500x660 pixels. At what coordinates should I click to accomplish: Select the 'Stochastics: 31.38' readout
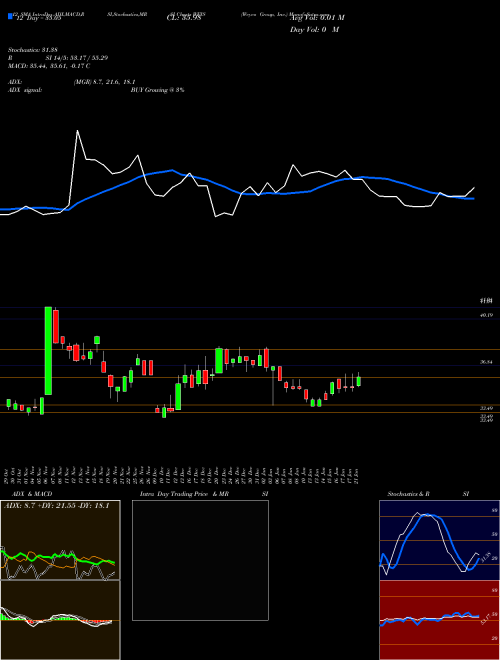tap(32, 50)
